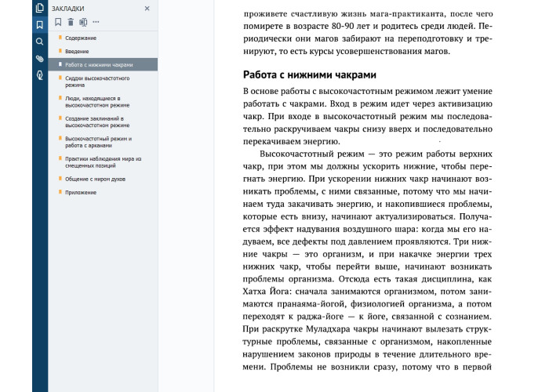The width and height of the screenshot is (549, 392).
Task: Open the page thumbnails panel icon
Action: 39,8
